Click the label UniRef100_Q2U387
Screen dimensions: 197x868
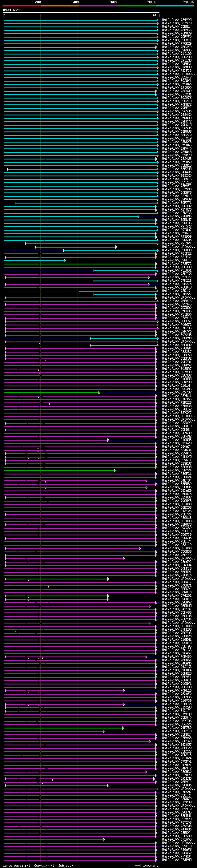pos(177,375)
